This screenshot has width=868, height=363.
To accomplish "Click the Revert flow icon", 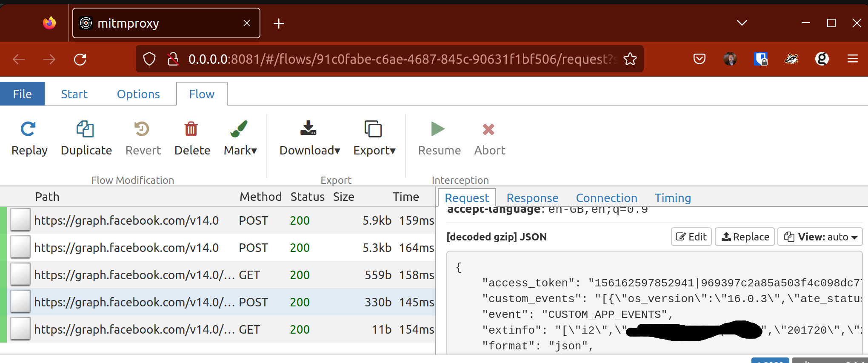I will point(142,129).
